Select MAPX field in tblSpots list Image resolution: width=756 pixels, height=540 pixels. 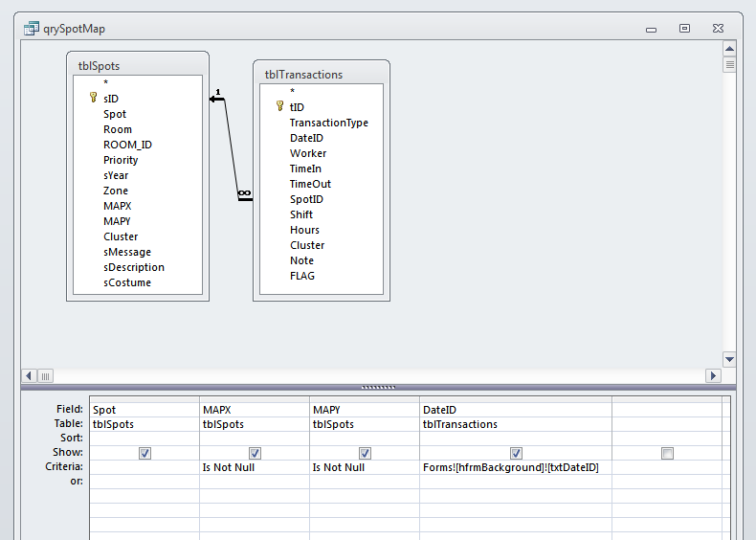(x=117, y=206)
